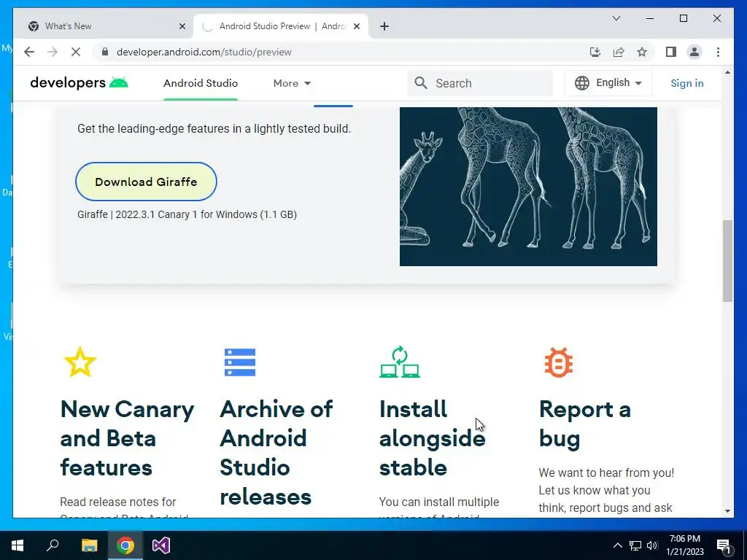Close the Android Studio Preview tab

357,26
